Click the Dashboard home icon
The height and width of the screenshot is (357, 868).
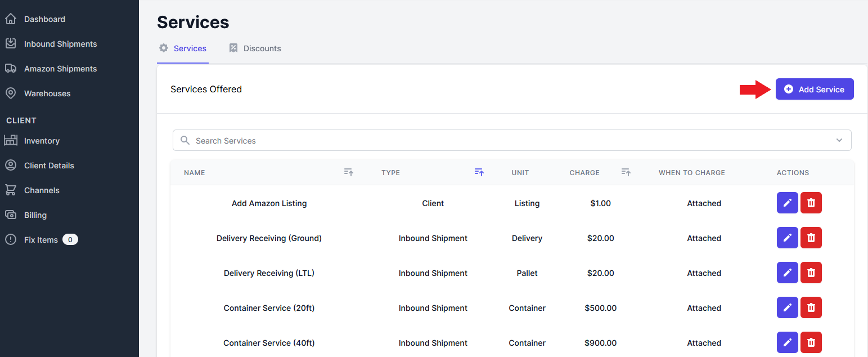click(x=10, y=19)
